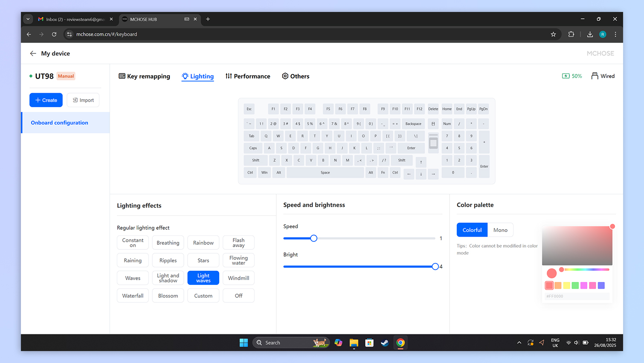Click the Wired connection icon
644x363 pixels.
[x=595, y=76]
